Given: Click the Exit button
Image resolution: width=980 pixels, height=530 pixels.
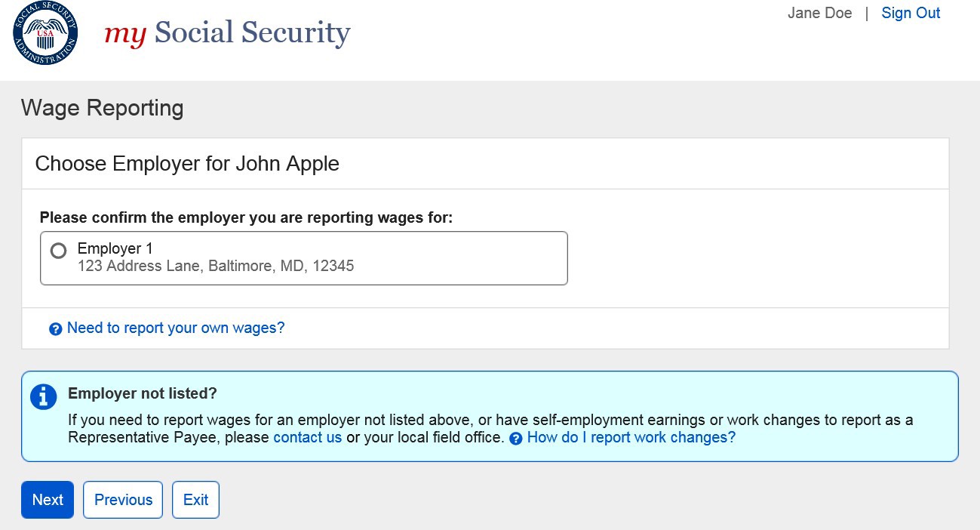Looking at the screenshot, I should click(195, 500).
